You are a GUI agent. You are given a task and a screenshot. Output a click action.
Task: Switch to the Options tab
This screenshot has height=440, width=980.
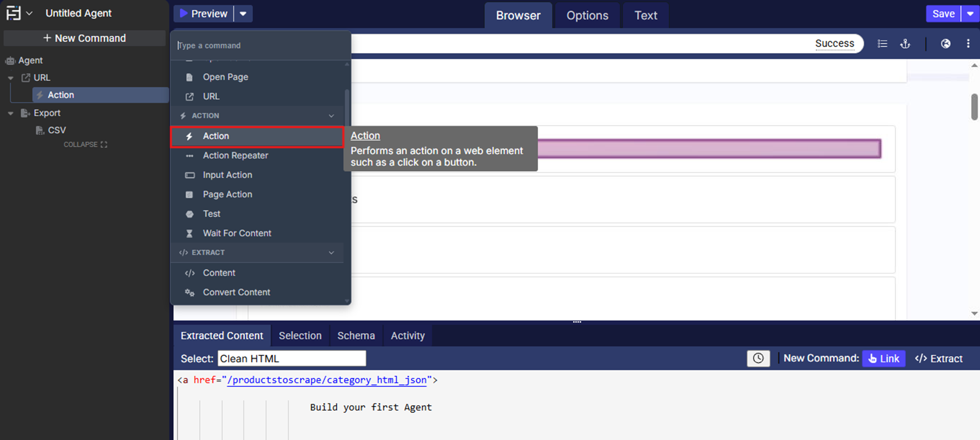[x=587, y=15]
